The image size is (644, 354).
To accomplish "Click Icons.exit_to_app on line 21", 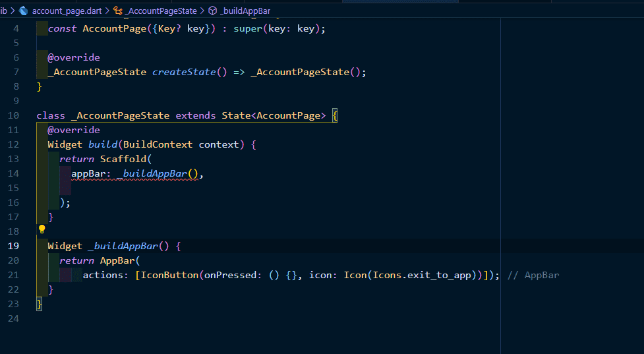I will coord(422,275).
